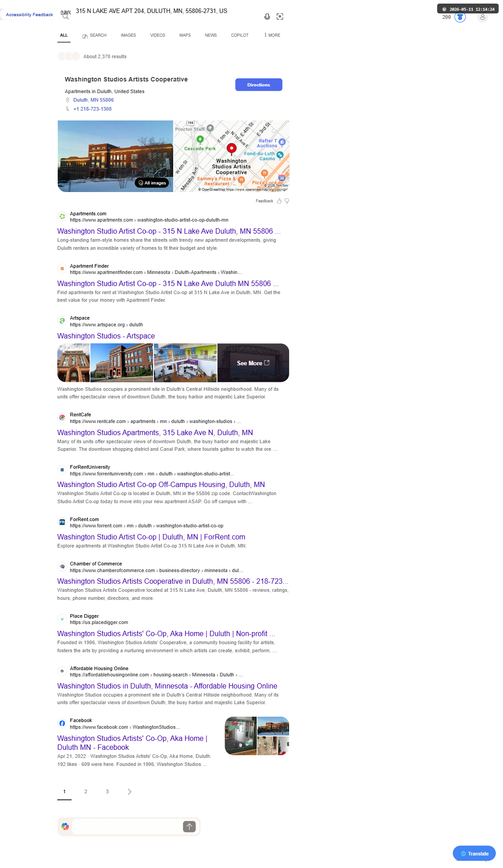
Task: Click the Copilot logo in chat box
Action: point(65,826)
